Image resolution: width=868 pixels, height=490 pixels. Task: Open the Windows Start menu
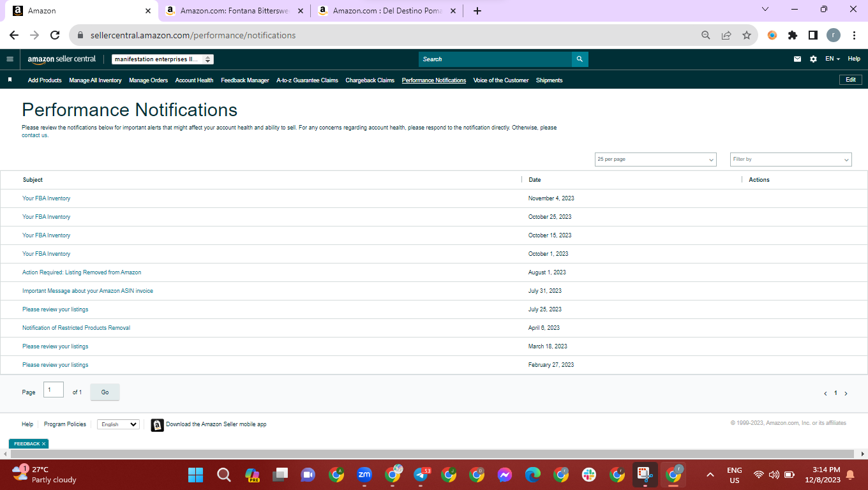pos(195,475)
